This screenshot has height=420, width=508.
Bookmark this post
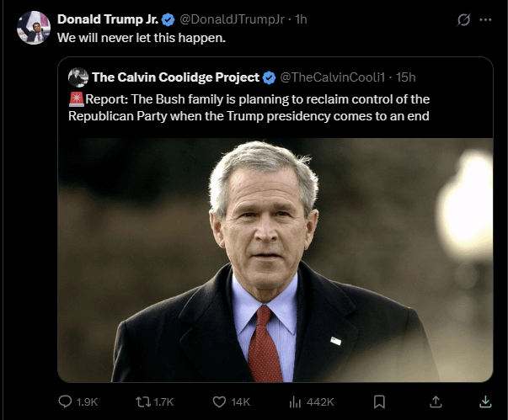(380, 402)
